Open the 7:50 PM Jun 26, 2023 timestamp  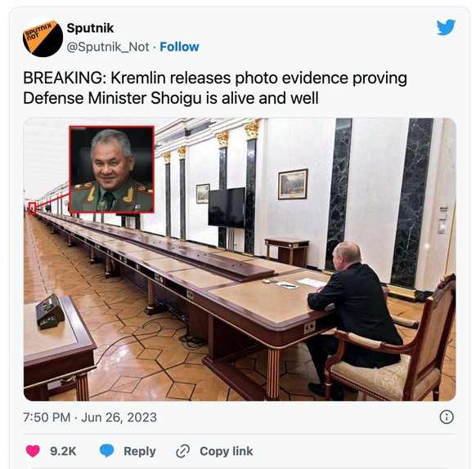(x=90, y=418)
